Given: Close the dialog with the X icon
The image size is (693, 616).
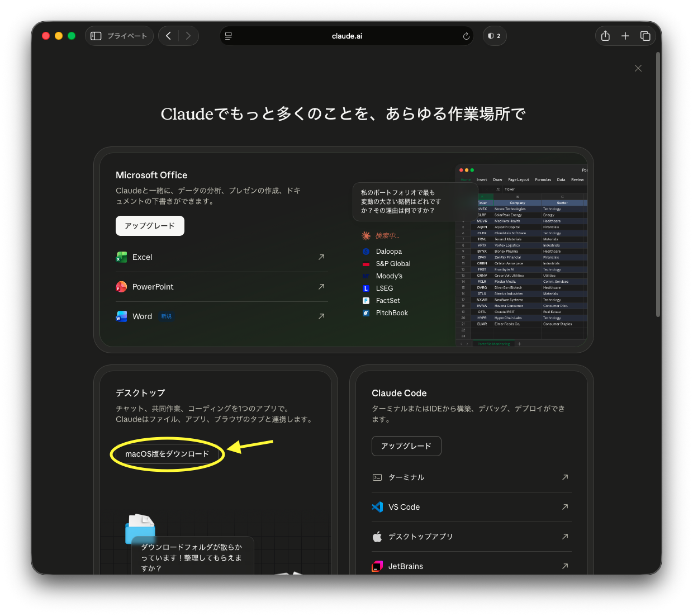Looking at the screenshot, I should 638,68.
